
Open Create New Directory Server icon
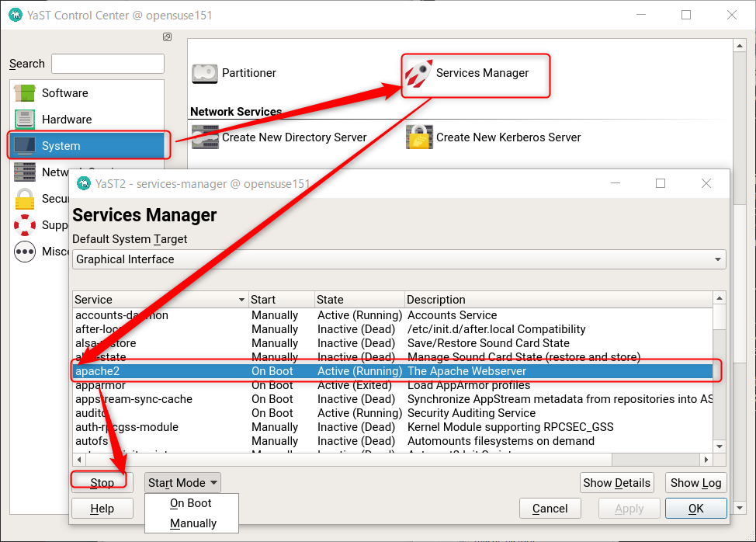(205, 137)
